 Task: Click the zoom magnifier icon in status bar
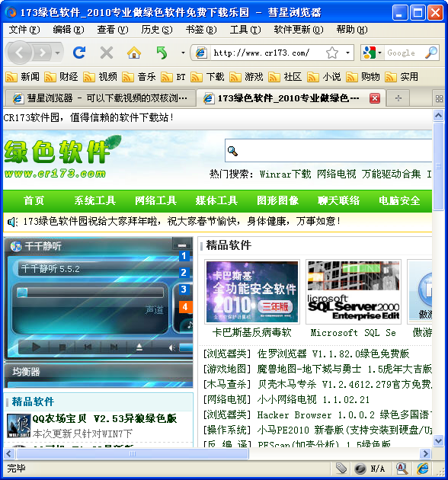(402, 469)
